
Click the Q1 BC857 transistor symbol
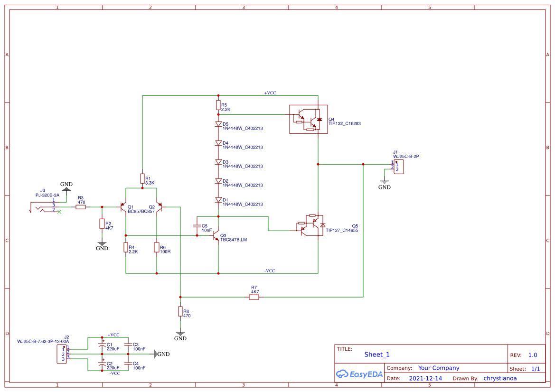tap(123, 207)
